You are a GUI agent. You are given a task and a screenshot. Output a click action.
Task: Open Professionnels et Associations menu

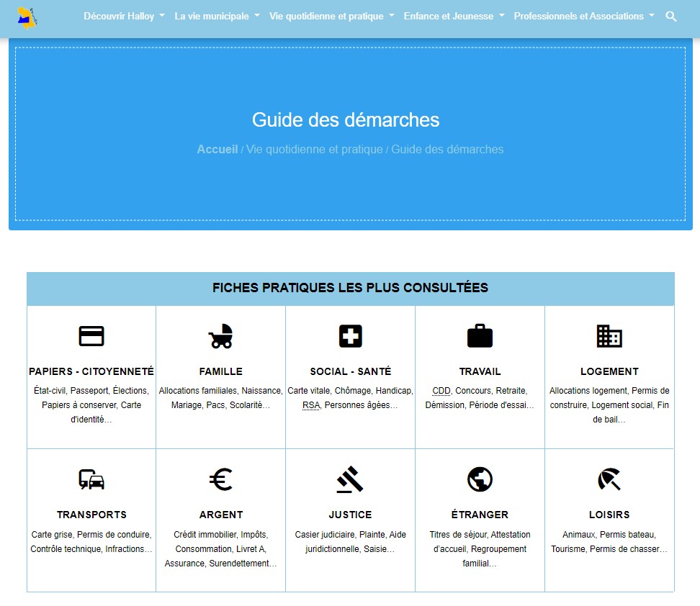[583, 16]
